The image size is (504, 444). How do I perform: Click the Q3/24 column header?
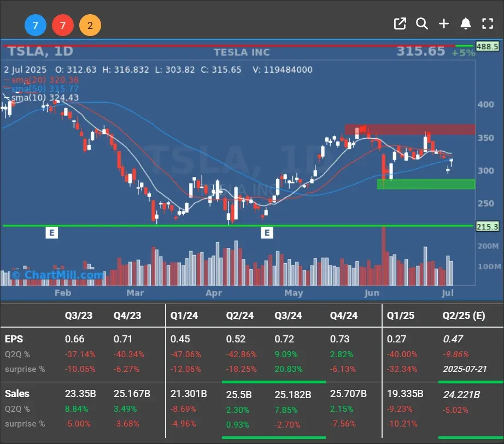pyautogui.click(x=288, y=316)
